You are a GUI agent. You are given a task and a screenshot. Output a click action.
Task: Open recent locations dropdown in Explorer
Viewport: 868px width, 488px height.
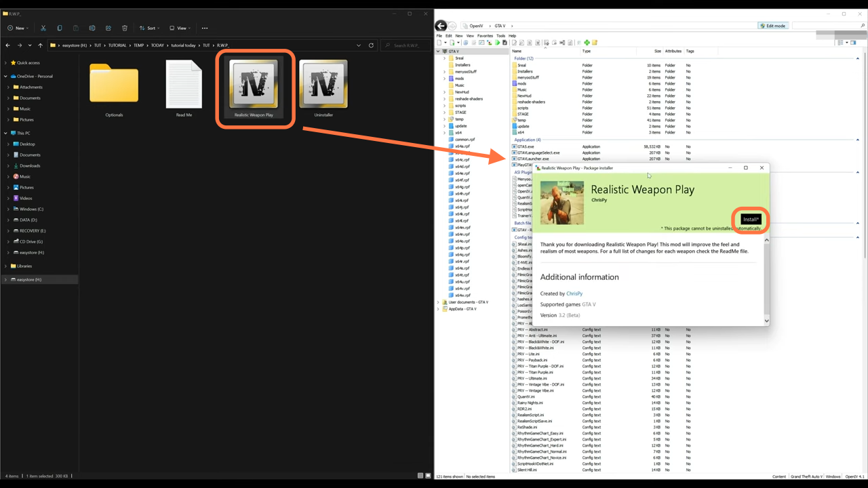30,45
